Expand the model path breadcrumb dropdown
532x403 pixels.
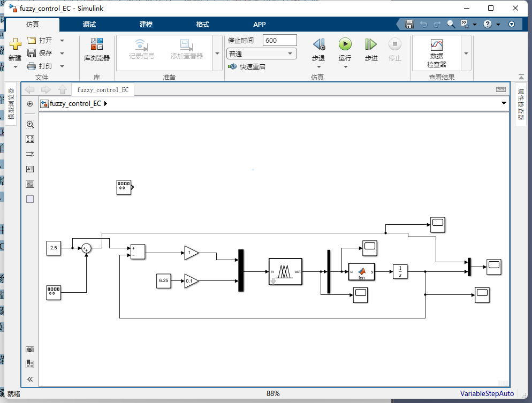click(x=504, y=103)
